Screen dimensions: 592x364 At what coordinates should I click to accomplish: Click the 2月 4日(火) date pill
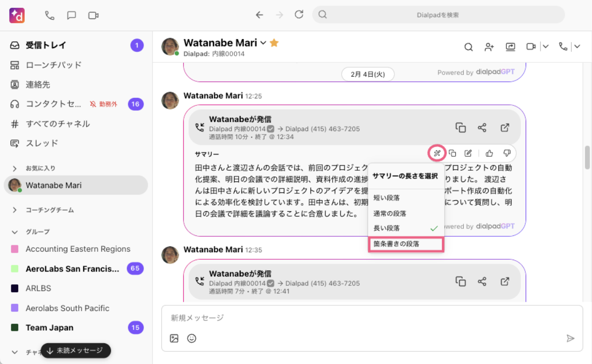click(x=368, y=74)
